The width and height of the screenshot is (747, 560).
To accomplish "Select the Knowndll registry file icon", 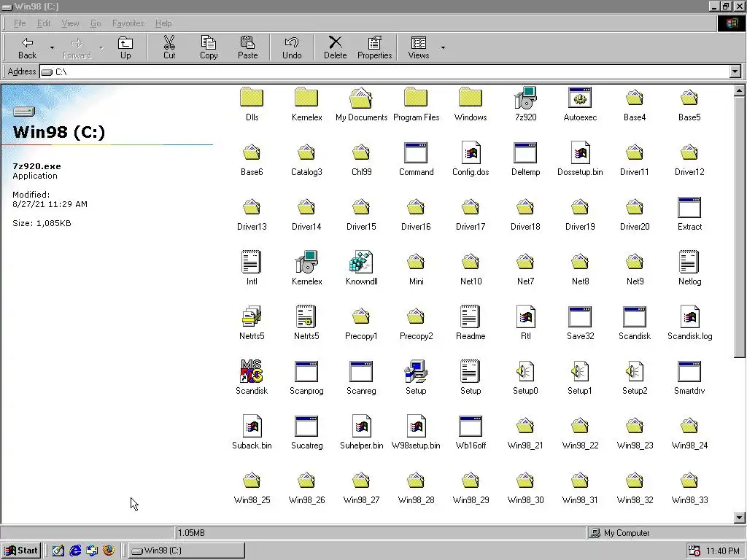I will 360,262.
